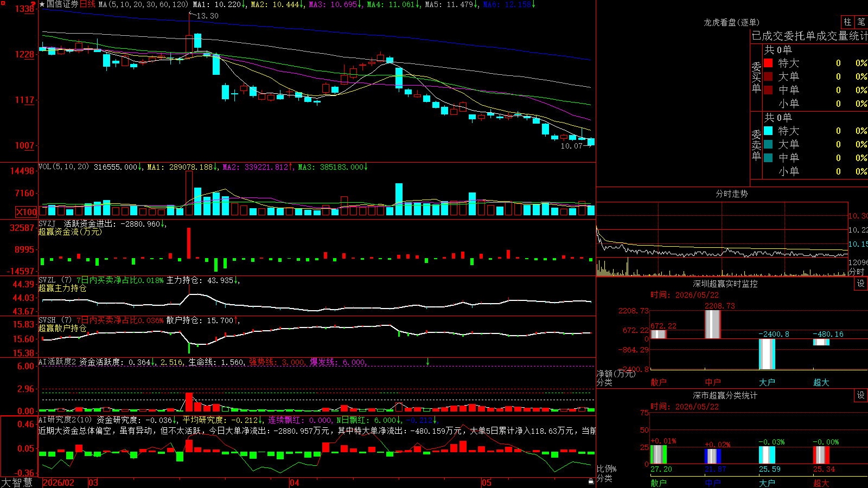
Task: Click the 27.20 散户 bar in 深市超赢分类统计
Action: tap(659, 455)
